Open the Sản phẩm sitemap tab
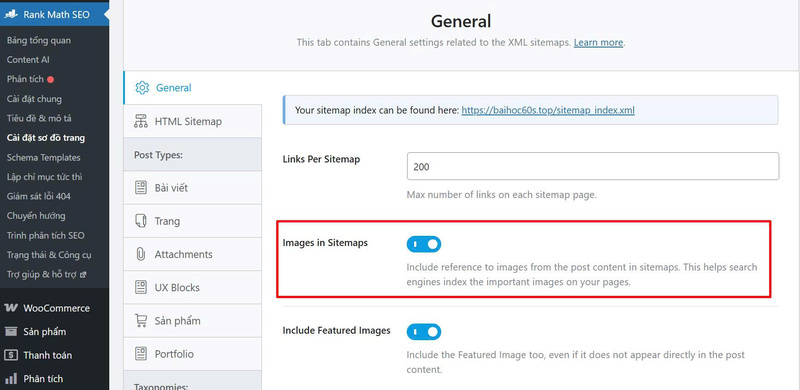Screen dimensions: 800x390 pos(192,321)
